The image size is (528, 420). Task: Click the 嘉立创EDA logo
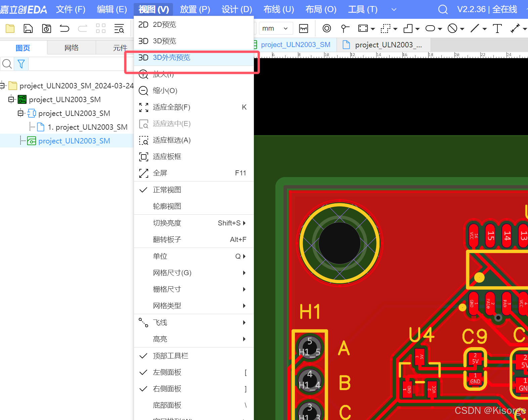[x=24, y=9]
